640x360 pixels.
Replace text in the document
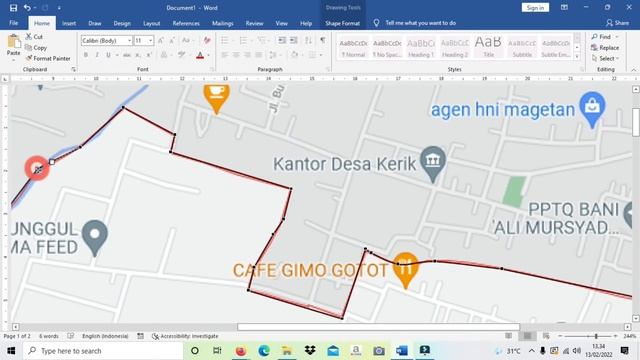[605, 48]
